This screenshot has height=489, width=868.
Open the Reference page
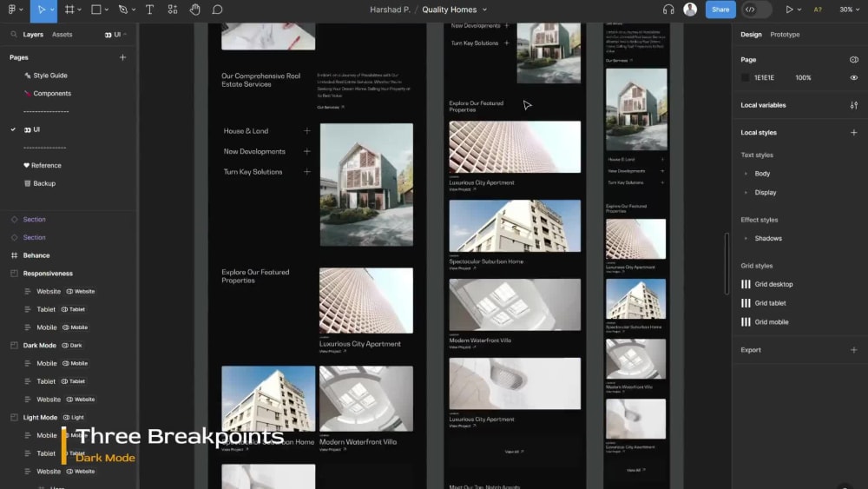coord(46,166)
